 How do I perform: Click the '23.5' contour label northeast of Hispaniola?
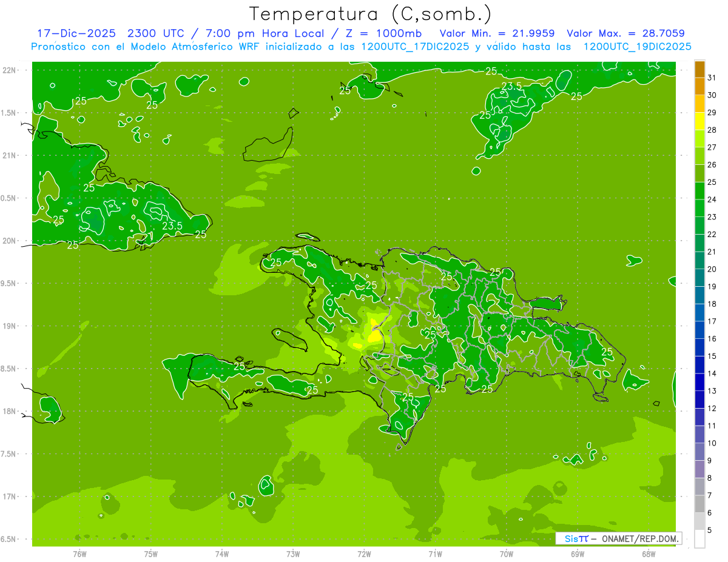point(511,86)
